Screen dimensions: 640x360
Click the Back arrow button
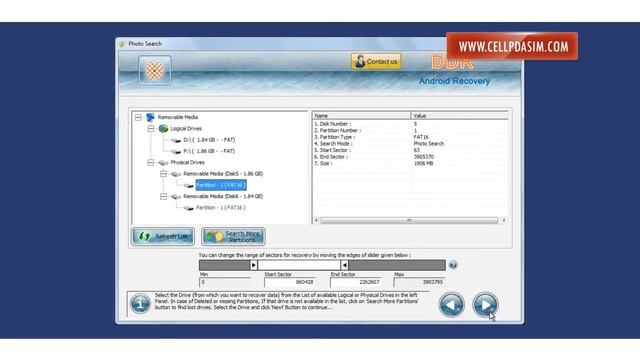tap(451, 304)
